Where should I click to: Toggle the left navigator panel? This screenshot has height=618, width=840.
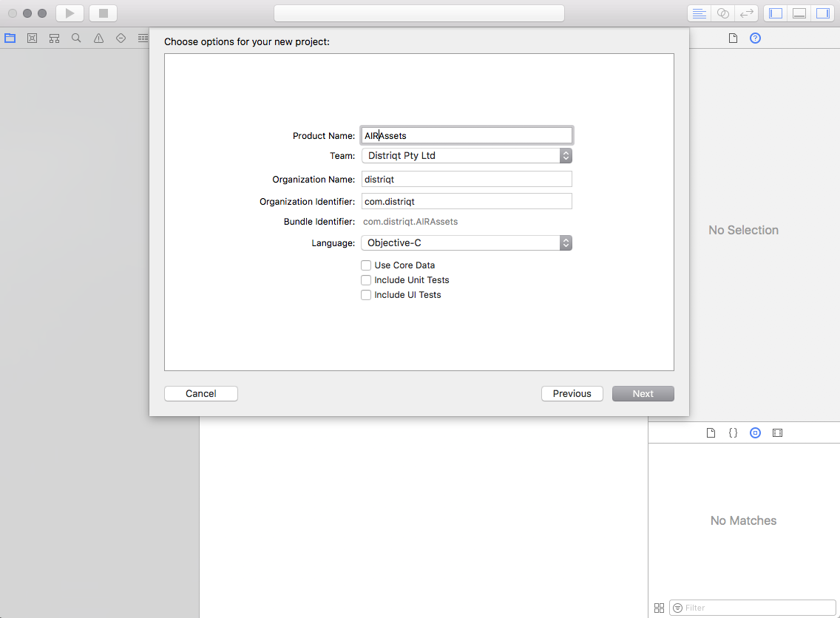click(x=776, y=13)
